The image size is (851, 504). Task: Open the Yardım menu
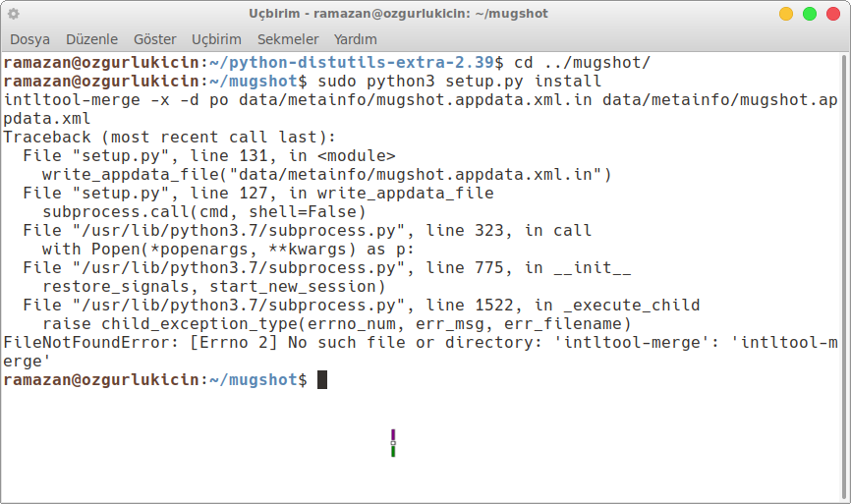(x=355, y=39)
